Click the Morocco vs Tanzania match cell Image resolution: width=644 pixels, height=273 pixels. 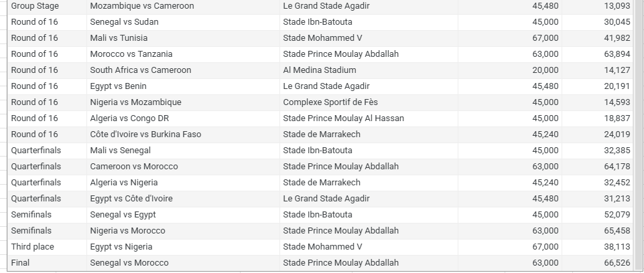pyautogui.click(x=131, y=54)
